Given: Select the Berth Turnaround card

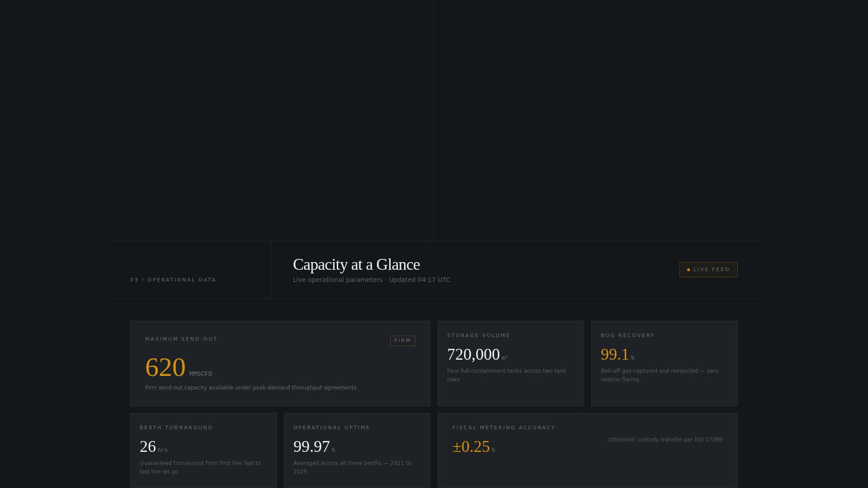Looking at the screenshot, I should coord(203,450).
